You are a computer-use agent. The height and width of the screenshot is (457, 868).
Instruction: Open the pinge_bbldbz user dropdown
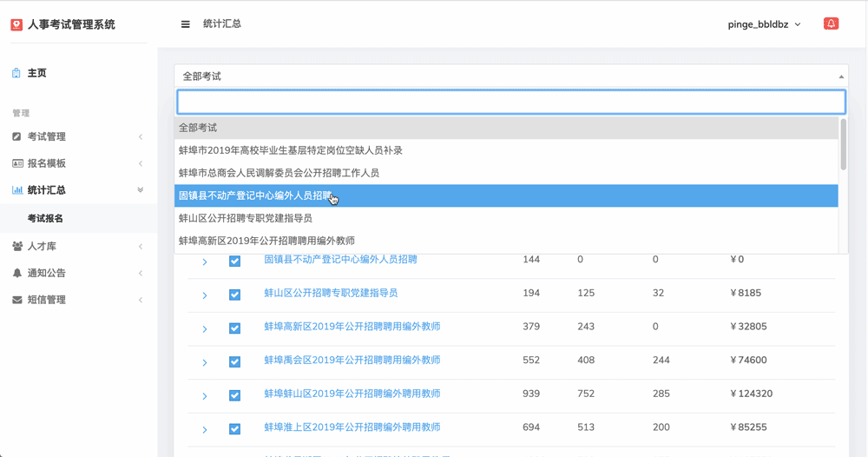point(764,24)
